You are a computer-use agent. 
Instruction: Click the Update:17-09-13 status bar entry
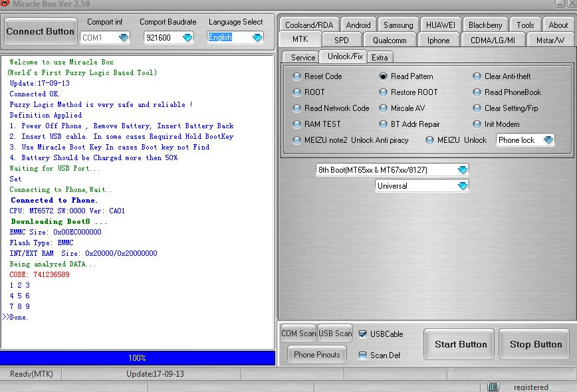coord(156,374)
